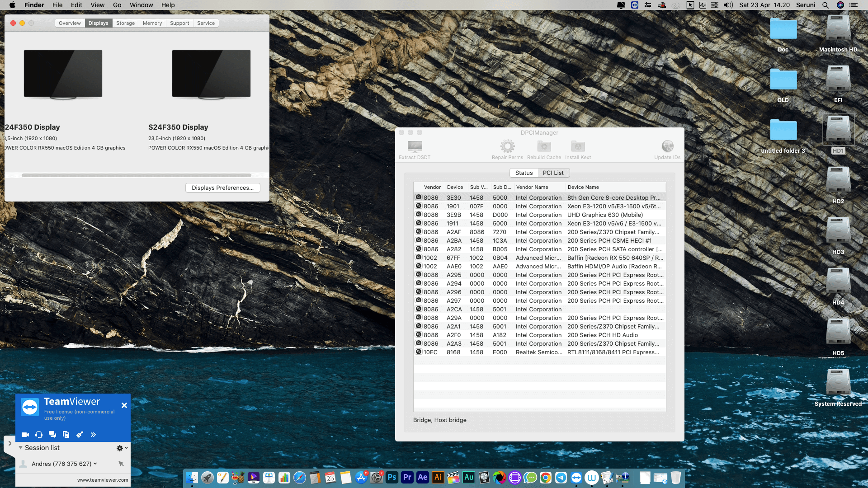Open Spotlight search from the menu bar
The height and width of the screenshot is (488, 868).
tap(826, 5)
